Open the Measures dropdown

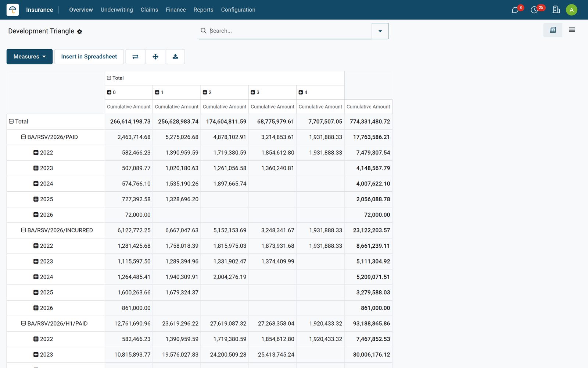(29, 57)
